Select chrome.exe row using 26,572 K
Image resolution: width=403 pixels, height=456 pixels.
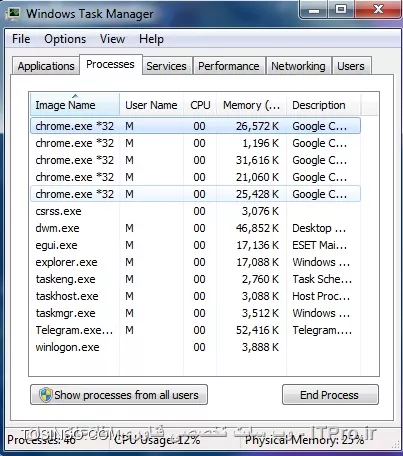point(195,126)
